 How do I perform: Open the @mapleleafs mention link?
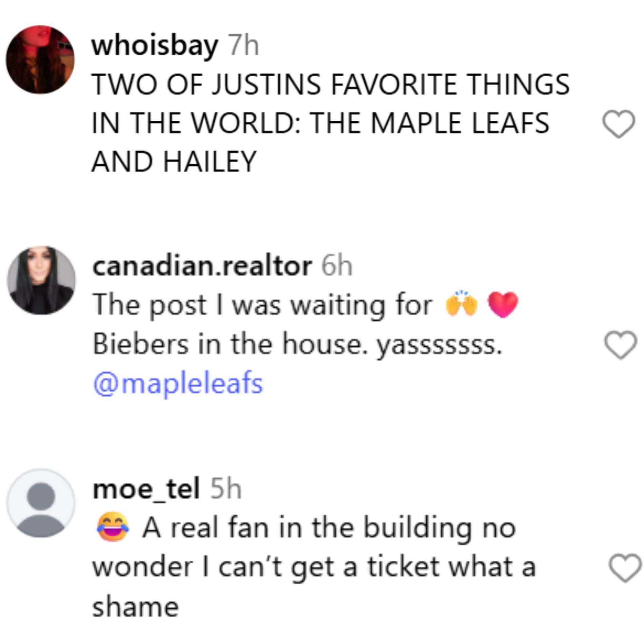point(178,384)
